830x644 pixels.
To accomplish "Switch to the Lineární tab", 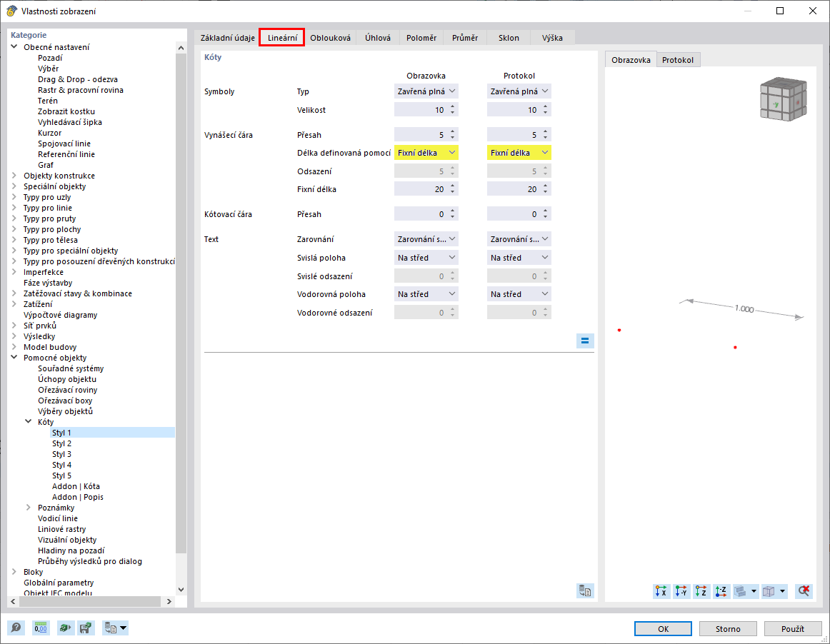I will point(282,38).
